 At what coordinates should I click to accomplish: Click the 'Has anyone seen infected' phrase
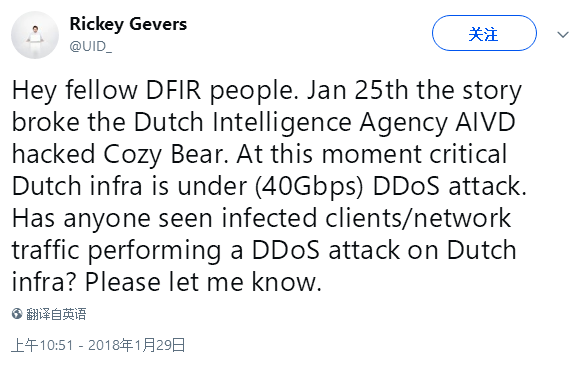click(165, 219)
